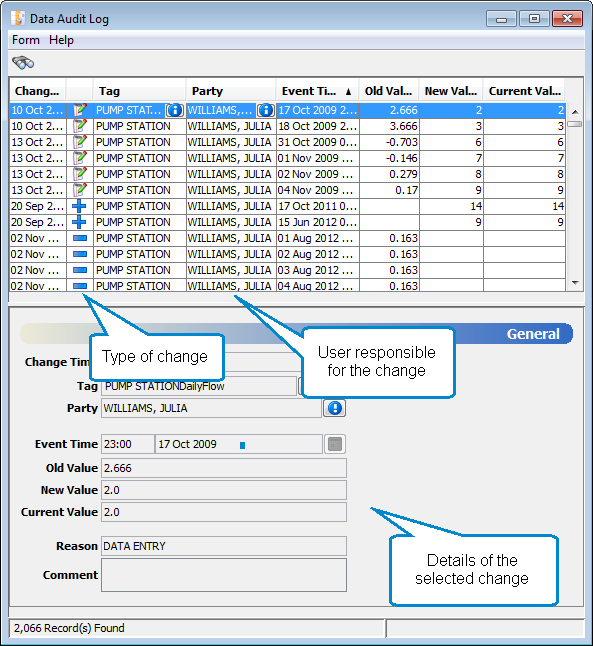Open the tag info icon in selected row

[x=175, y=110]
